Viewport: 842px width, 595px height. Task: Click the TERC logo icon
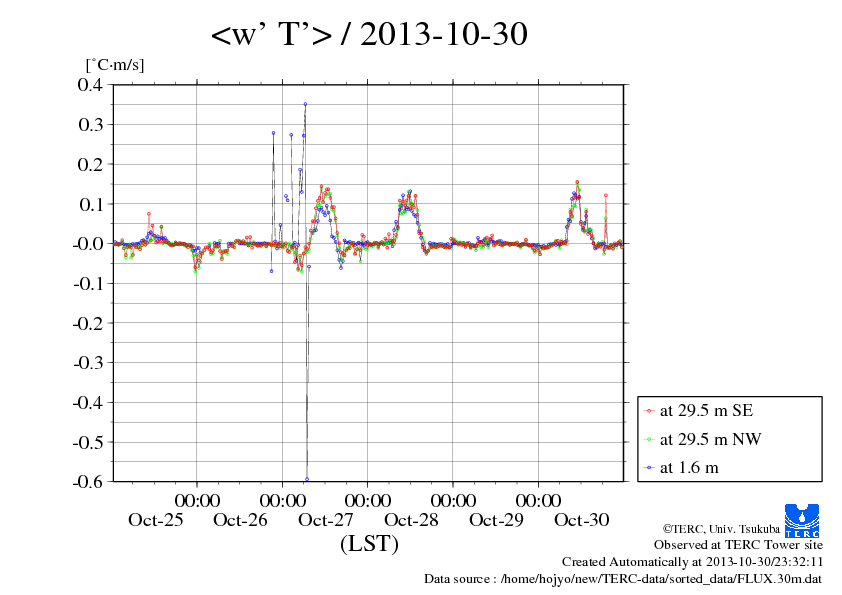point(802,521)
